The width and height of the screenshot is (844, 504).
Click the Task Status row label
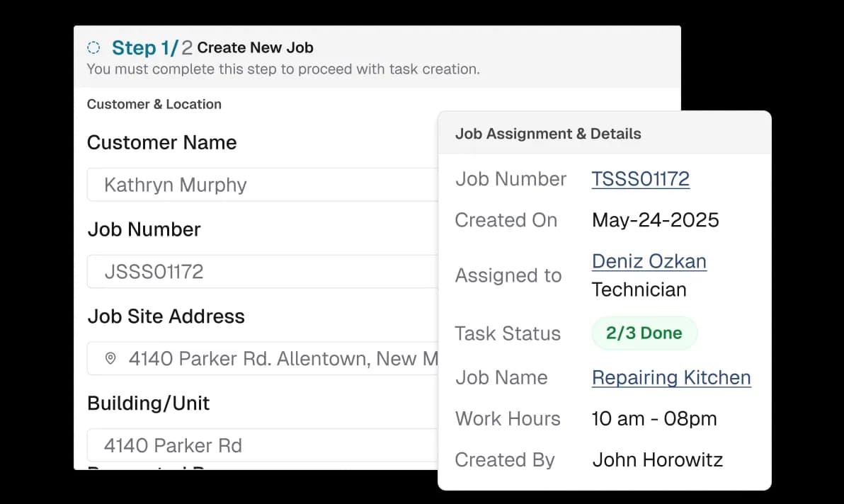click(x=508, y=333)
